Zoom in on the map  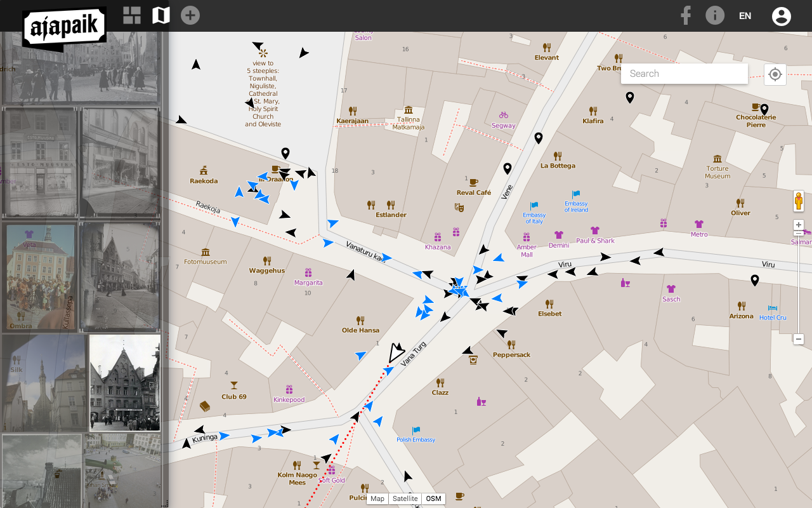click(799, 225)
